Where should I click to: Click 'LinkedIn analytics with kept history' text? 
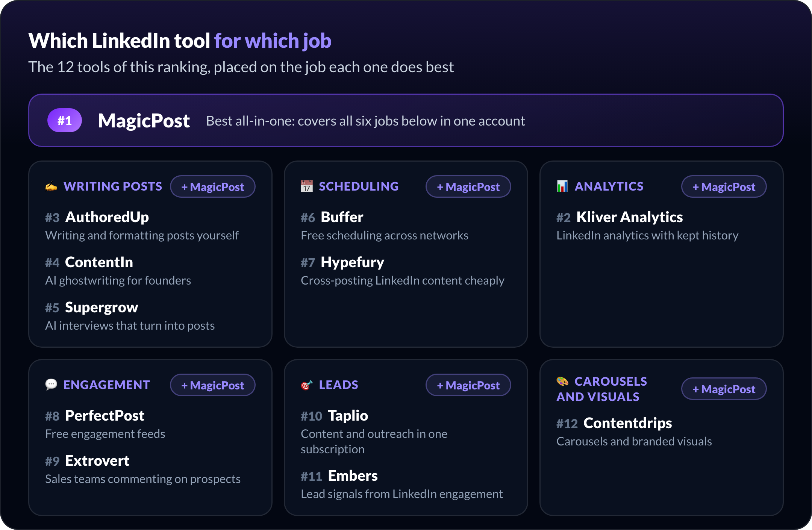(647, 235)
